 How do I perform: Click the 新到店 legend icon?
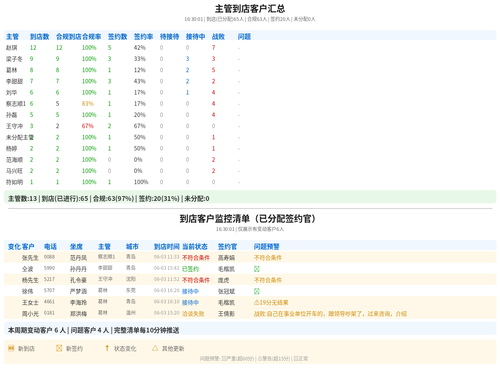point(11,348)
